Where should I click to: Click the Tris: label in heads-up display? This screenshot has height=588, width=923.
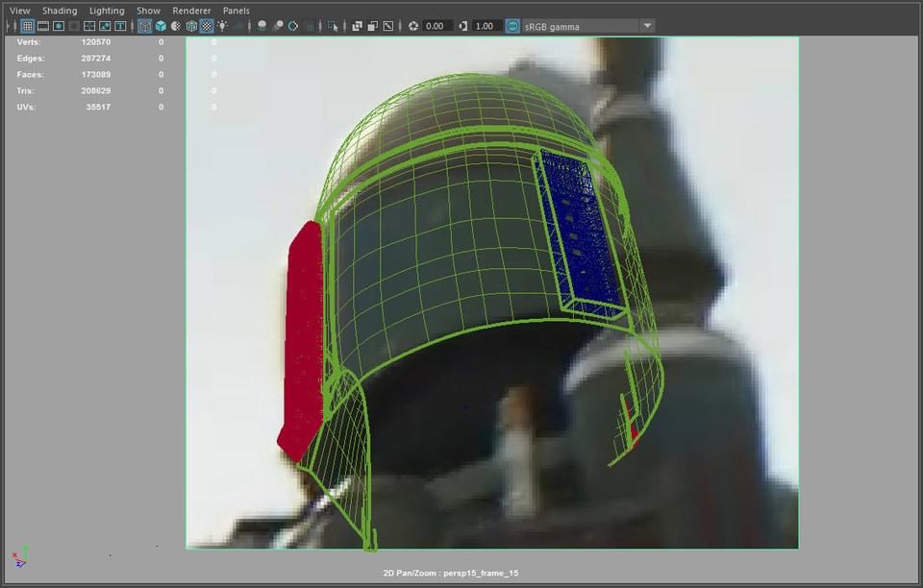[x=25, y=90]
